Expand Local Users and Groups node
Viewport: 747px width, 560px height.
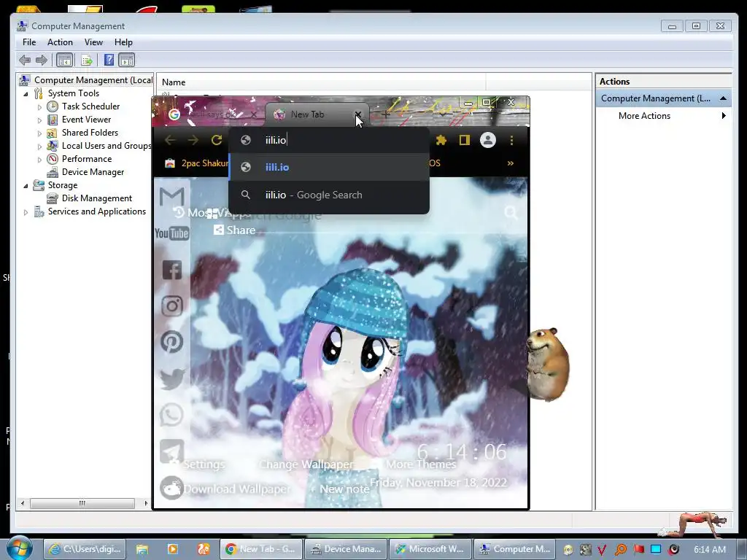(39, 147)
